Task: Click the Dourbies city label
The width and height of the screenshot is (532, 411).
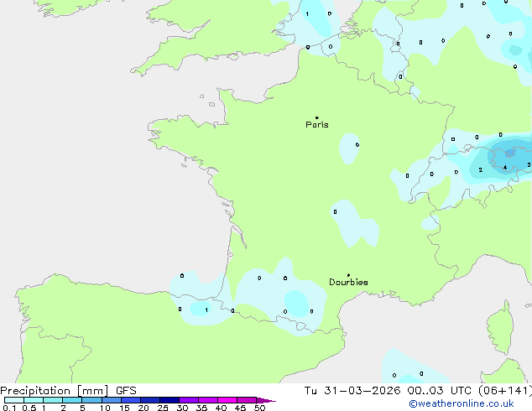Action: pyautogui.click(x=348, y=282)
